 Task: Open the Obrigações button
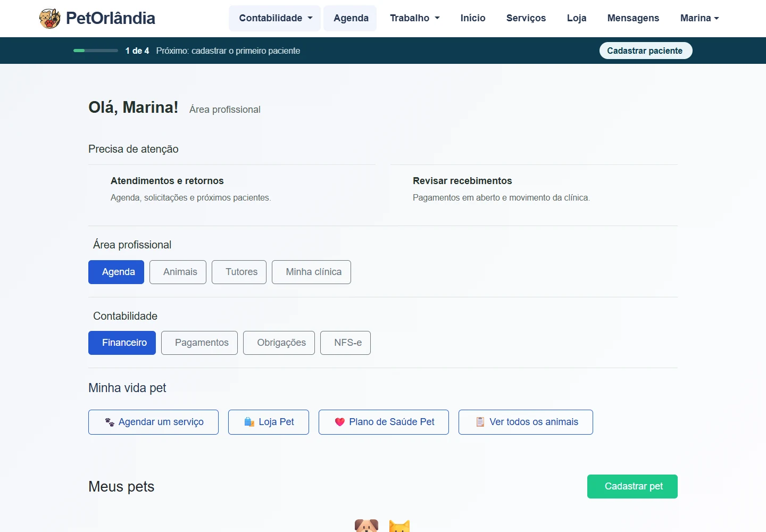279,343
